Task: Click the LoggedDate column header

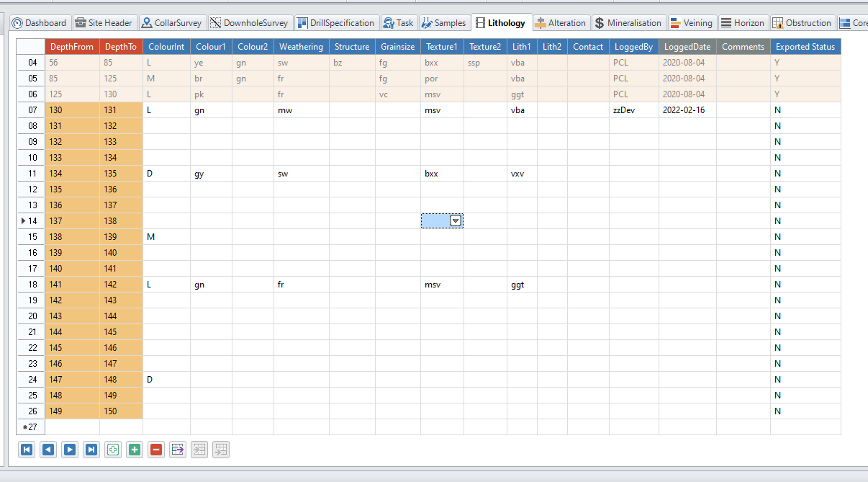Action: [687, 47]
